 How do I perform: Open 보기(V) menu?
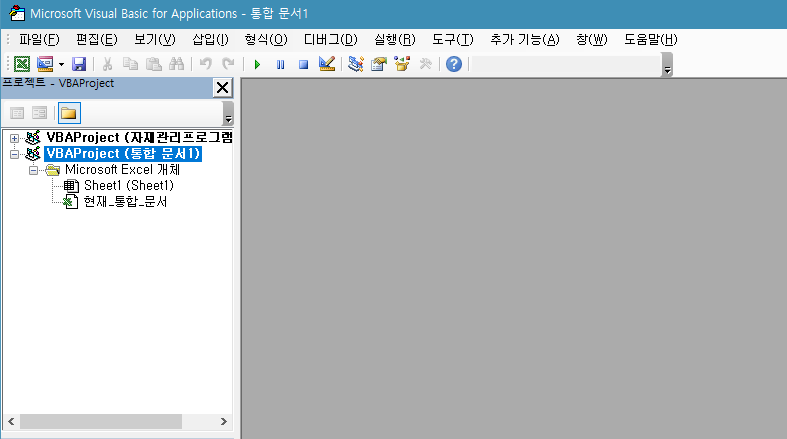155,40
